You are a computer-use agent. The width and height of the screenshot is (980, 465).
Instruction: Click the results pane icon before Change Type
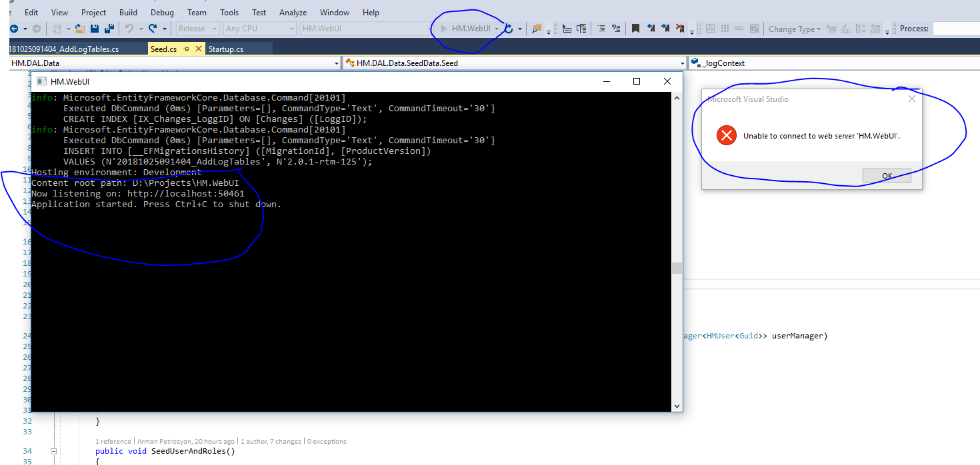click(x=754, y=29)
